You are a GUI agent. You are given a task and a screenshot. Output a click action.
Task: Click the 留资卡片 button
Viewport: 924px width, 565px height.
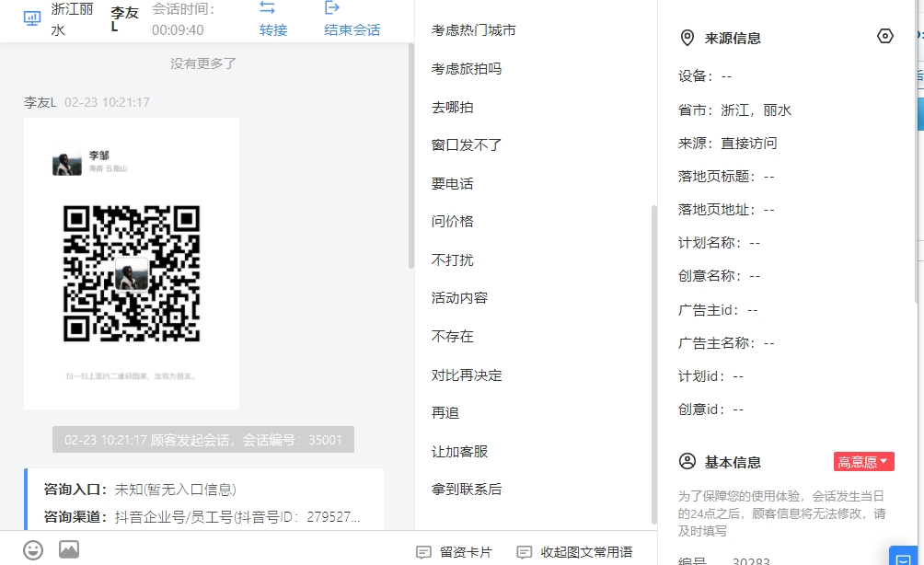tap(455, 552)
